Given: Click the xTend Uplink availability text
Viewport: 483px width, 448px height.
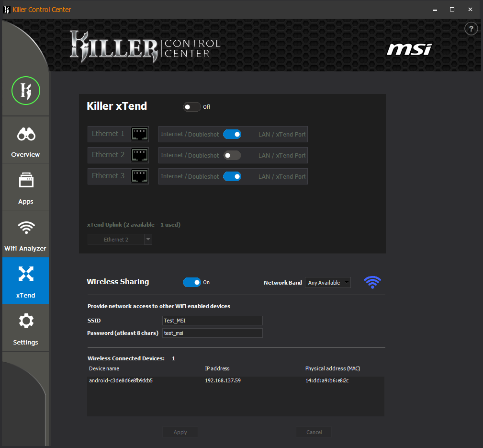Looking at the screenshot, I should point(134,225).
